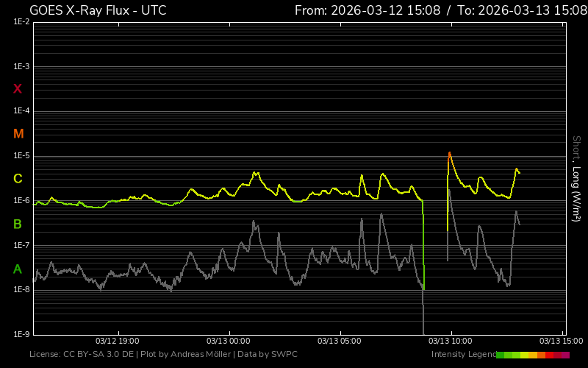The image size is (588, 368).
Task: Click the 'From: 2026-03-12 15:08' start date text
Action: 367,10
